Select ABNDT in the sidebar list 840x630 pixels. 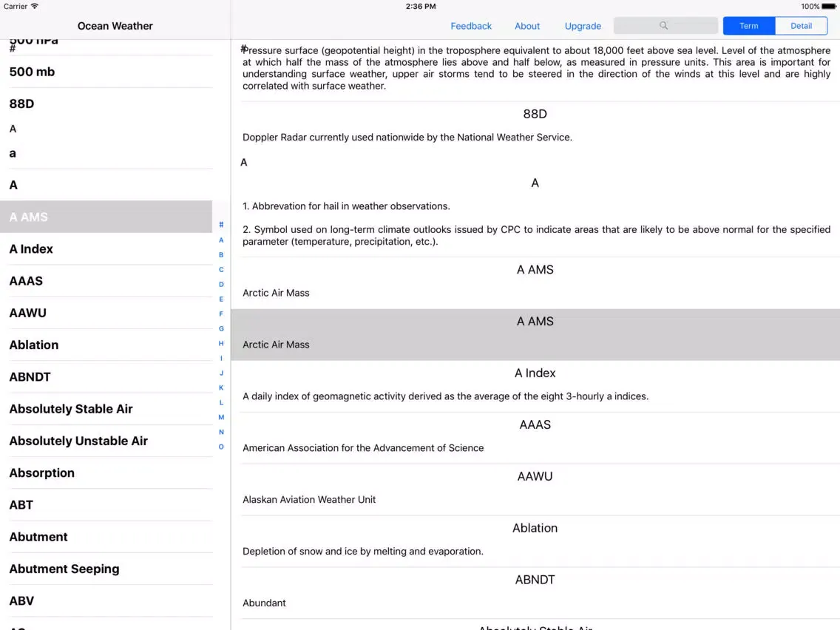pos(106,377)
